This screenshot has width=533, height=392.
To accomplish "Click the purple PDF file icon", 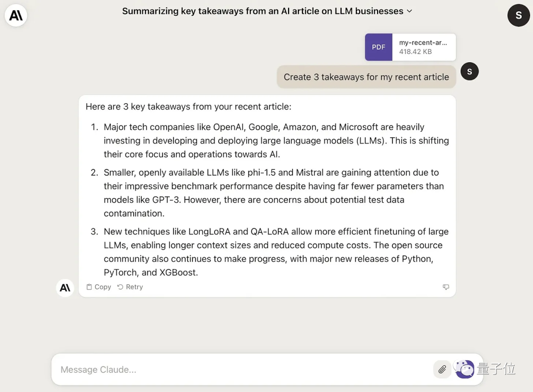I will 379,47.
